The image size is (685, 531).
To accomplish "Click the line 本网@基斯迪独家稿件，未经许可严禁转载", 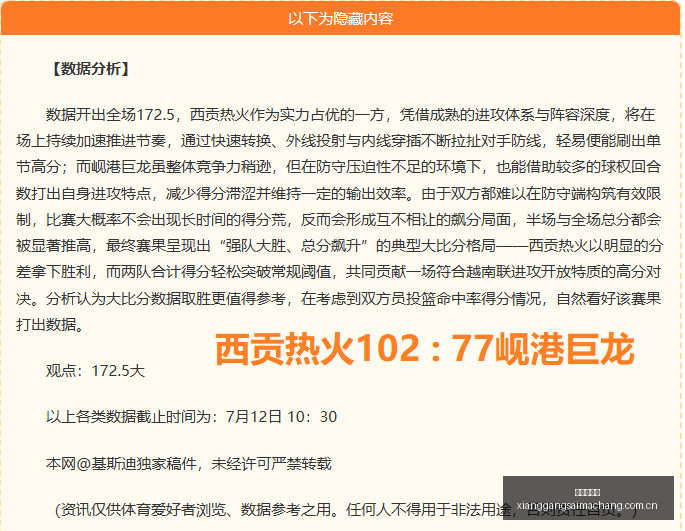I will [189, 463].
